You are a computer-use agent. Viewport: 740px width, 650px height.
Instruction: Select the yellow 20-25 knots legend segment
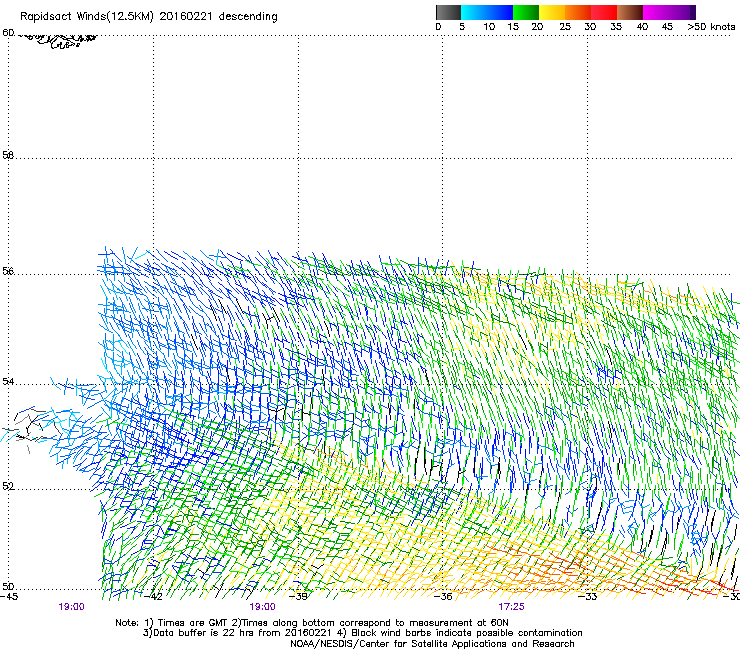pyautogui.click(x=552, y=12)
